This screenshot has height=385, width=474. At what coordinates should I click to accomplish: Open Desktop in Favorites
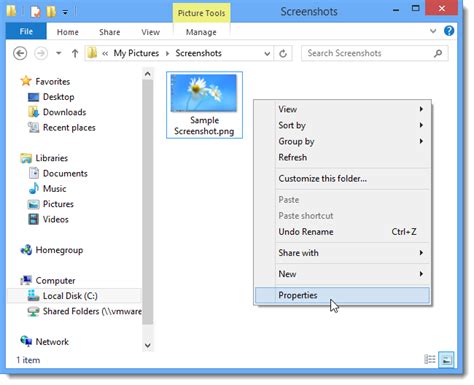pos(59,97)
